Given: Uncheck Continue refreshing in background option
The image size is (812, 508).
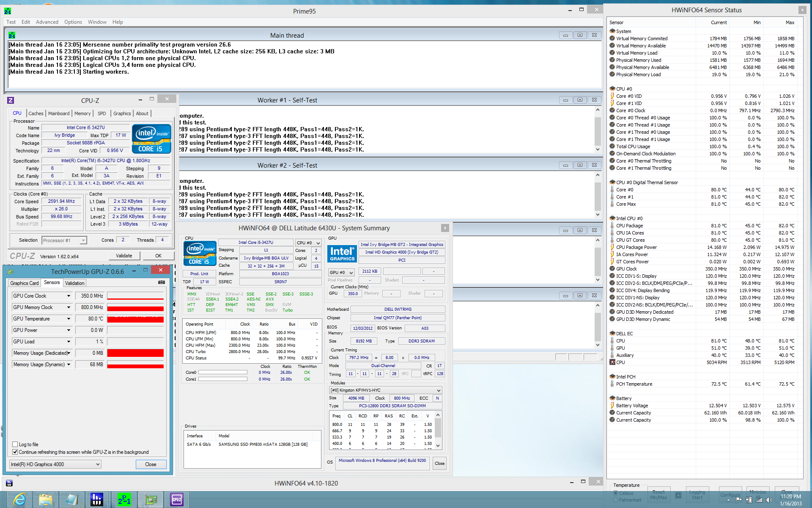Looking at the screenshot, I should [15, 452].
